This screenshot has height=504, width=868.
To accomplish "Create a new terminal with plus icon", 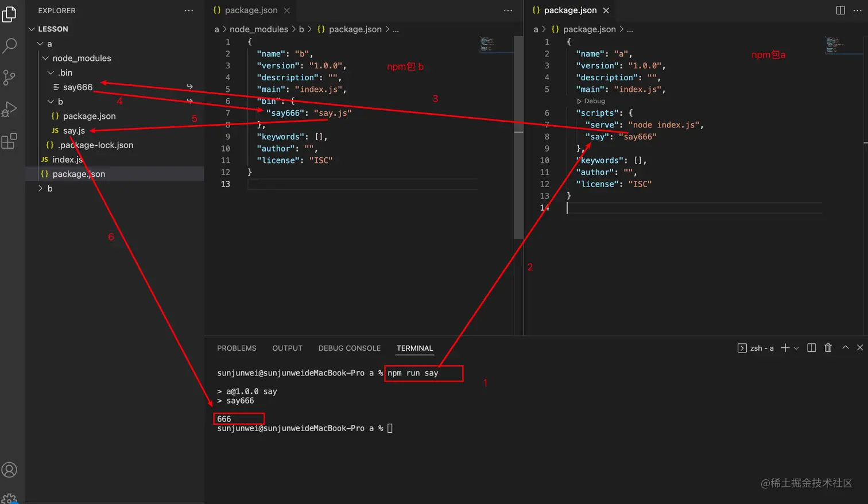I will point(785,348).
